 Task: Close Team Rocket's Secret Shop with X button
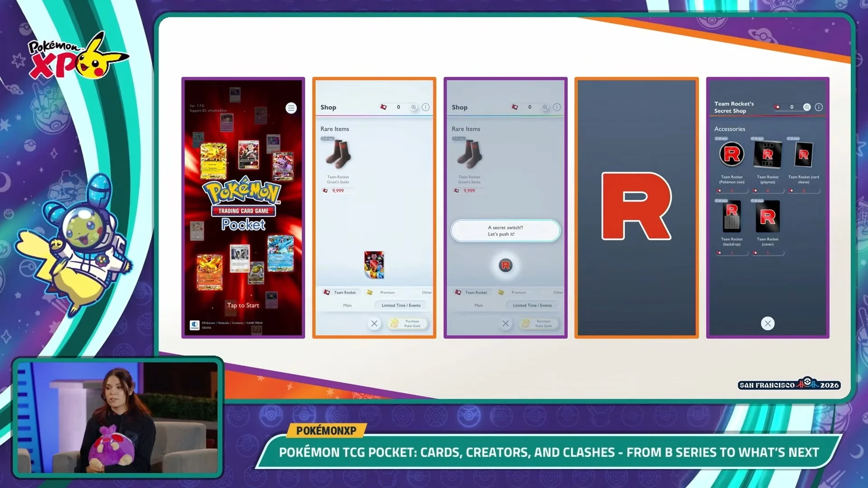pyautogui.click(x=768, y=324)
